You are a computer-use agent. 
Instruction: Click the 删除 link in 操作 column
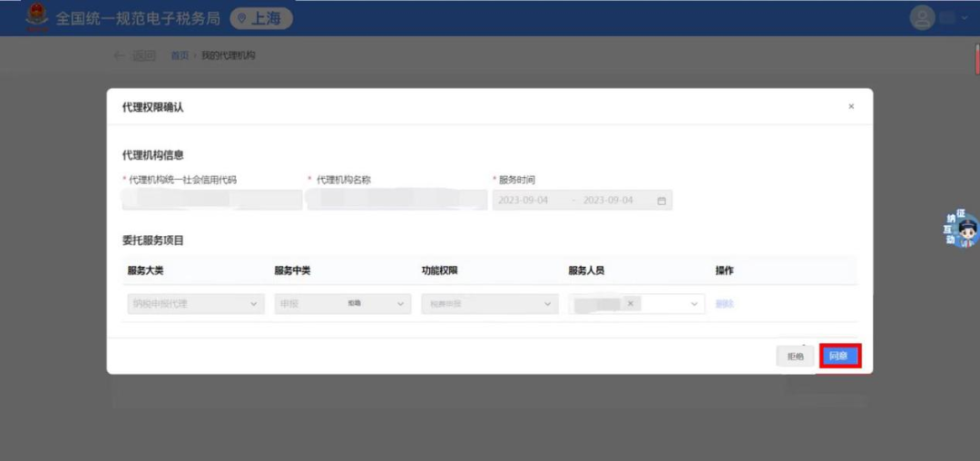point(724,304)
